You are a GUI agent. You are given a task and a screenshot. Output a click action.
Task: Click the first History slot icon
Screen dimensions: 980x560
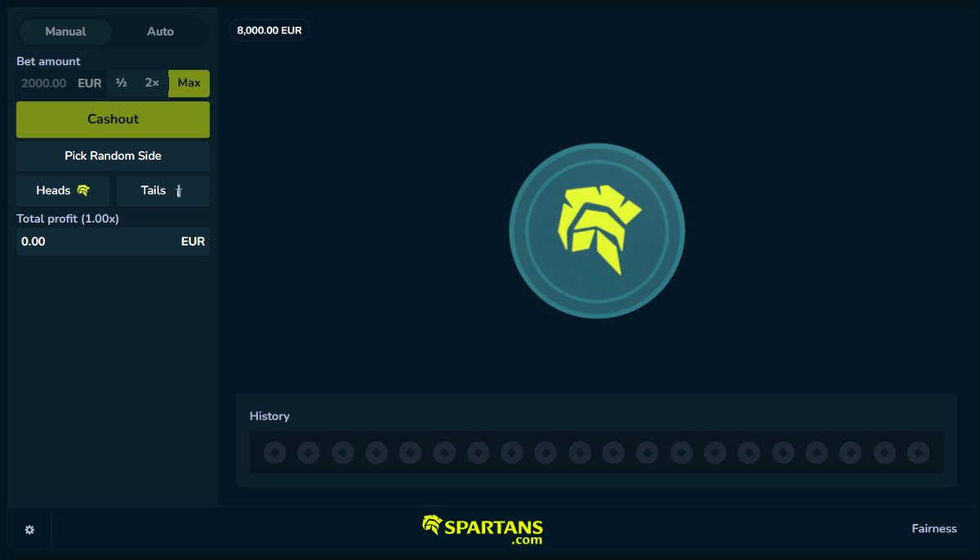pyautogui.click(x=274, y=452)
